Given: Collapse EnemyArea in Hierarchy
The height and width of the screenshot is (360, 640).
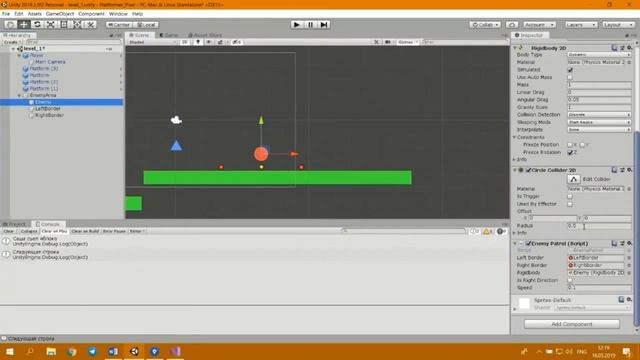Looking at the screenshot, I should click(19, 95).
